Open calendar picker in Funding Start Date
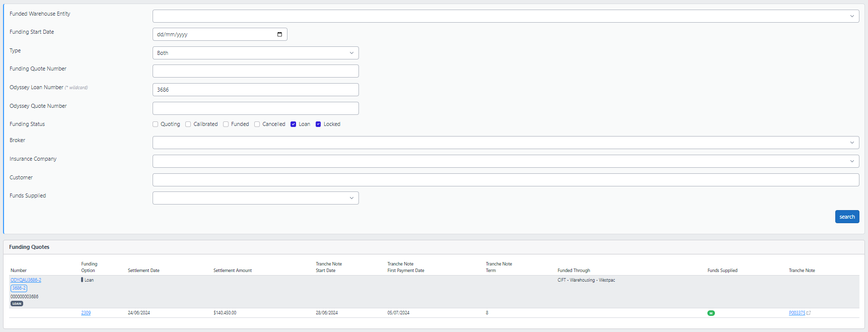 click(x=279, y=34)
